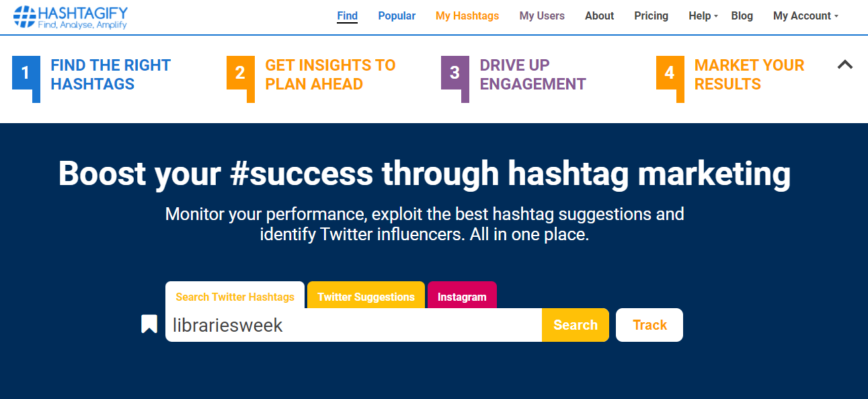Click the Hashtagify logo icon
This screenshot has width=868, height=399.
[25, 17]
